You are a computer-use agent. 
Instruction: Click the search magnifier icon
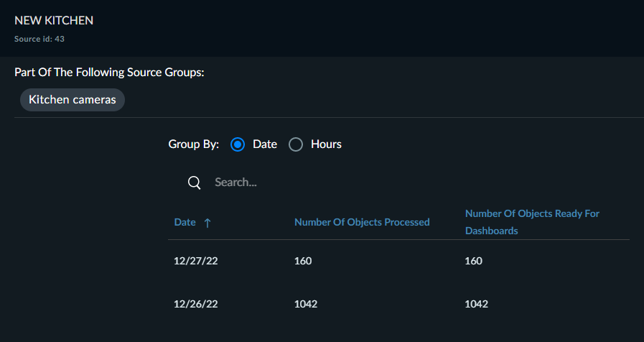tap(195, 182)
